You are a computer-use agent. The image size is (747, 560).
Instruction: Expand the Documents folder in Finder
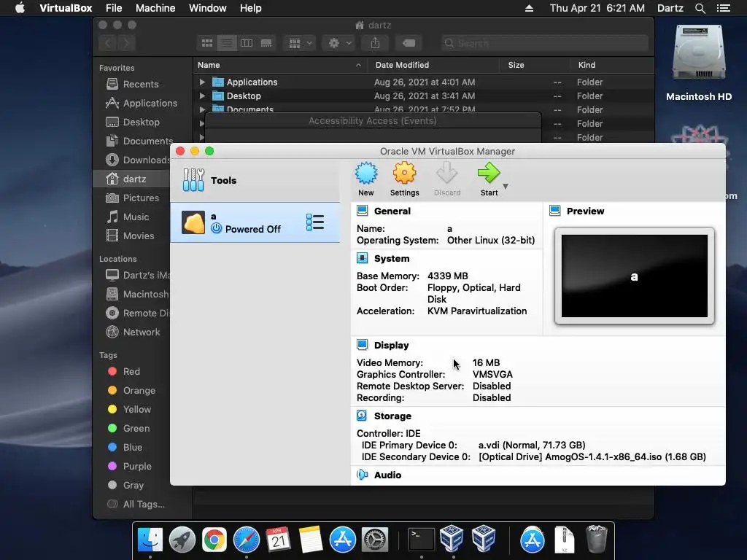coord(202,109)
